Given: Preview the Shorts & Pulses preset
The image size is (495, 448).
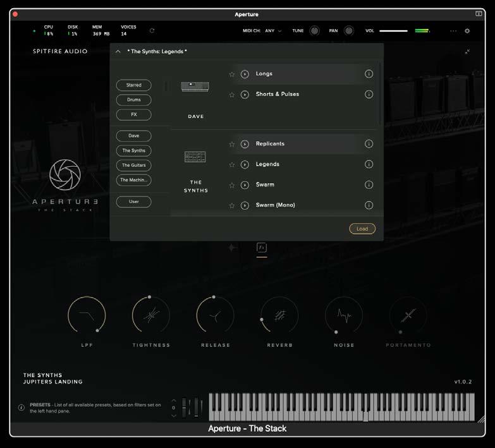Looking at the screenshot, I should coord(245,95).
